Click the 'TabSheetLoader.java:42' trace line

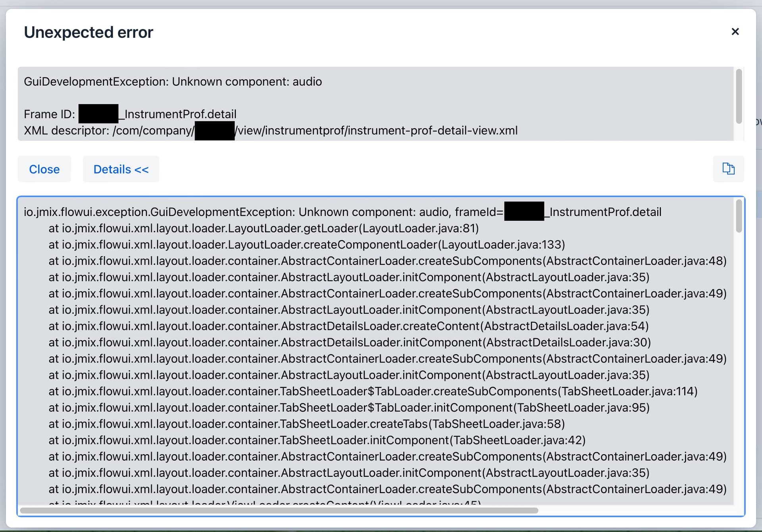point(317,440)
